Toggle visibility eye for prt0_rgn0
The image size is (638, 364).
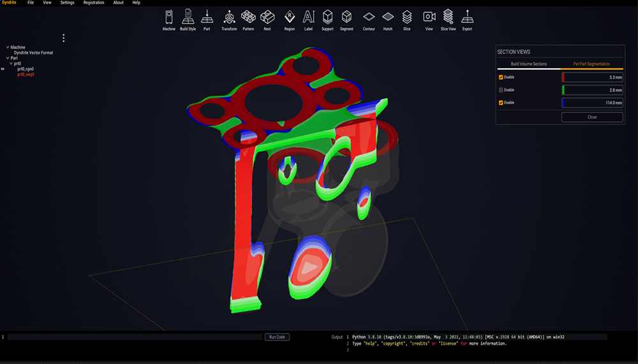tap(3, 69)
